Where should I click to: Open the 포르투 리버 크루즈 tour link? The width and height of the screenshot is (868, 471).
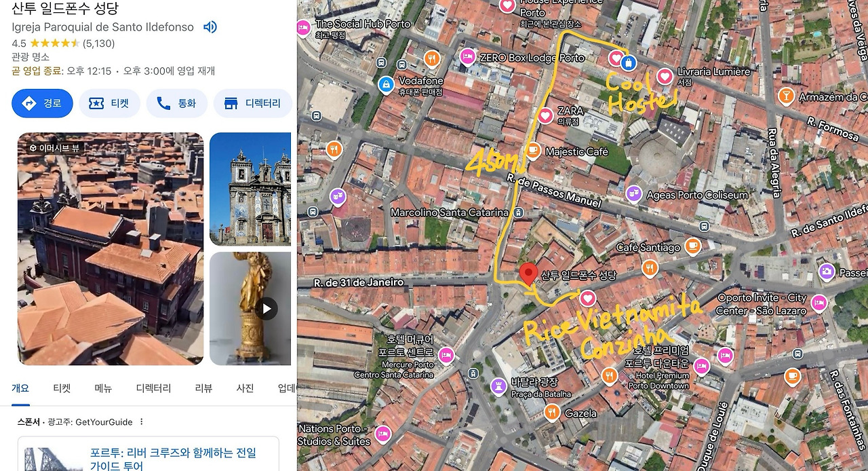(x=174, y=459)
